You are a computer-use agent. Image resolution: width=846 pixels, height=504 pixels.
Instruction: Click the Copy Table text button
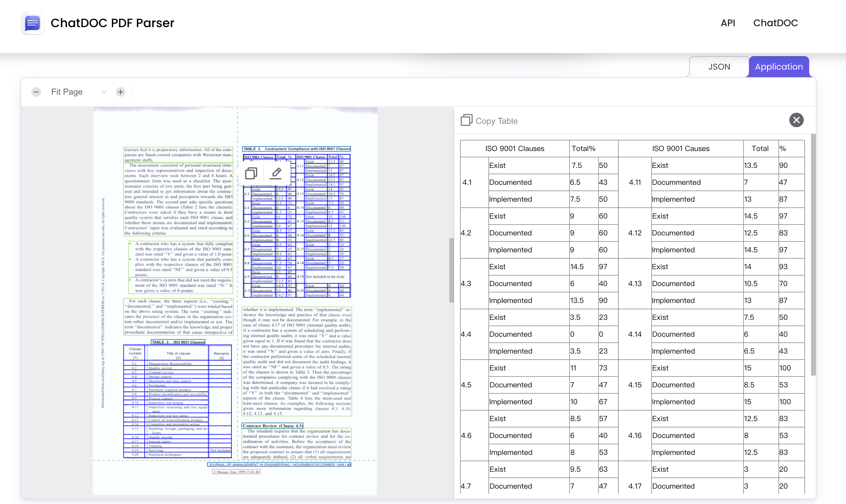(x=496, y=121)
